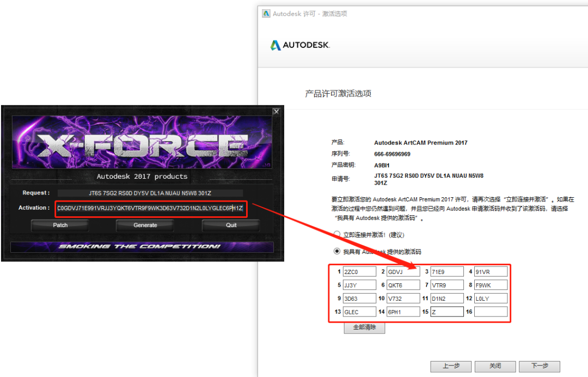Screen dimensions: 588x377
Task: Click activation code box 8 containing F9WK
Action: tap(491, 285)
